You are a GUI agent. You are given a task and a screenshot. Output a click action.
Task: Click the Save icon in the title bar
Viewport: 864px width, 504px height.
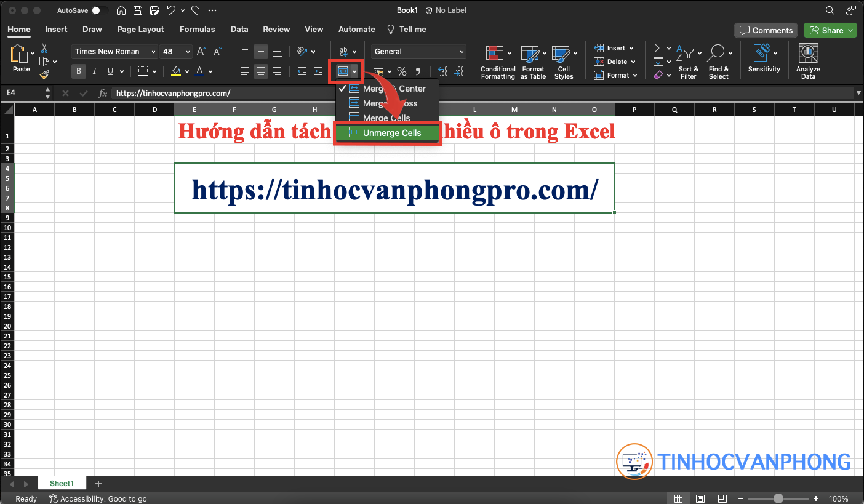tap(138, 10)
